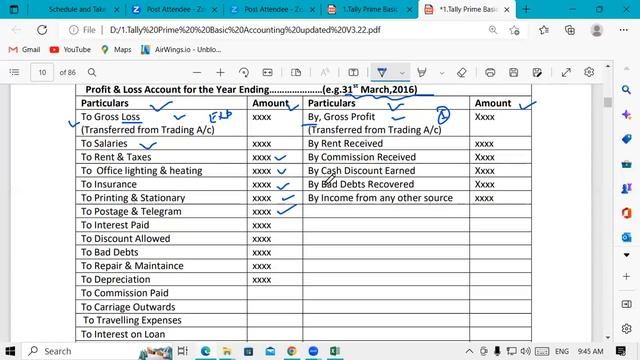The image size is (640, 360).
Task: Select the Draw pen tool
Action: (382, 72)
